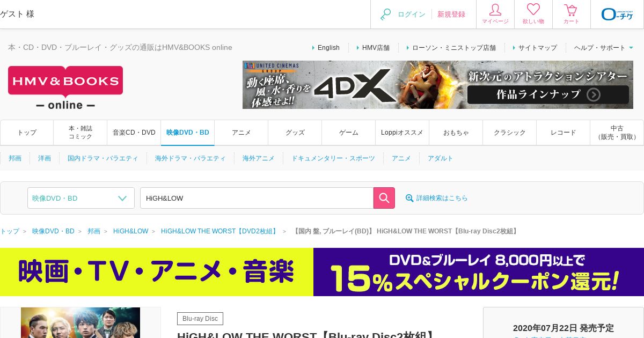Viewport: 644px width, 338px height.
Task: Select the おもちゃ tab
Action: [456, 133]
